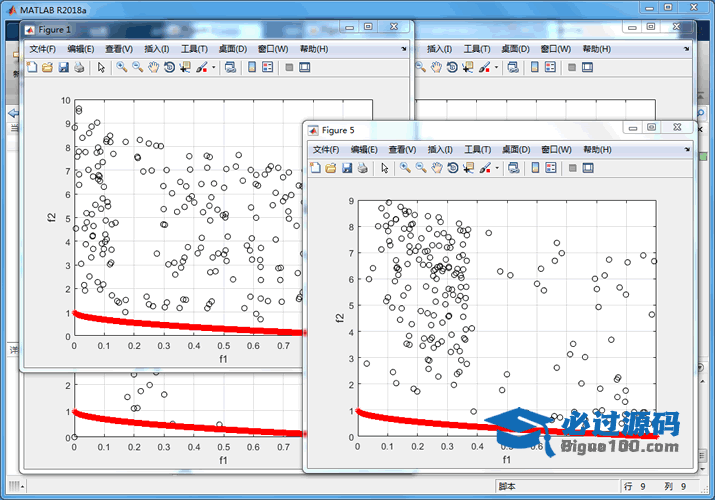Click Open file icon in Figure 5
This screenshot has height=500, width=715.
pos(331,168)
